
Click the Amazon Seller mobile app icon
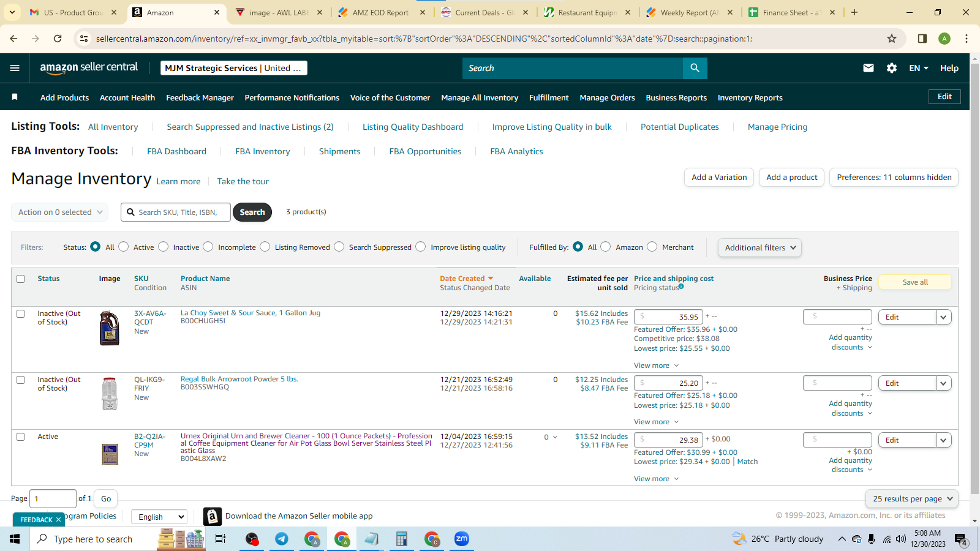click(212, 517)
